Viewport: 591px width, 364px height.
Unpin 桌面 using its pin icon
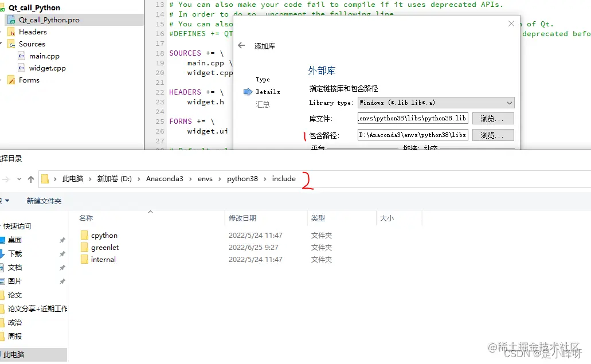pos(62,240)
